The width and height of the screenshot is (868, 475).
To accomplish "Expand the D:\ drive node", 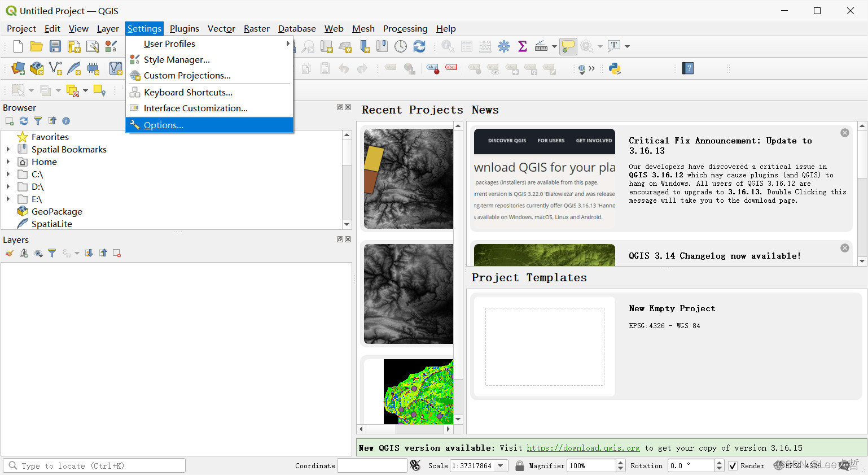I will tap(8, 186).
